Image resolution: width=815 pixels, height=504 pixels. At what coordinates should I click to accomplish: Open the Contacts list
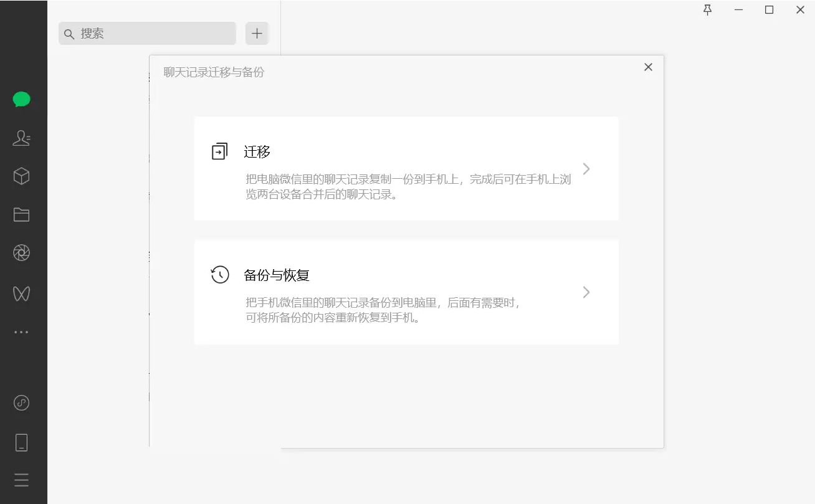pos(21,138)
